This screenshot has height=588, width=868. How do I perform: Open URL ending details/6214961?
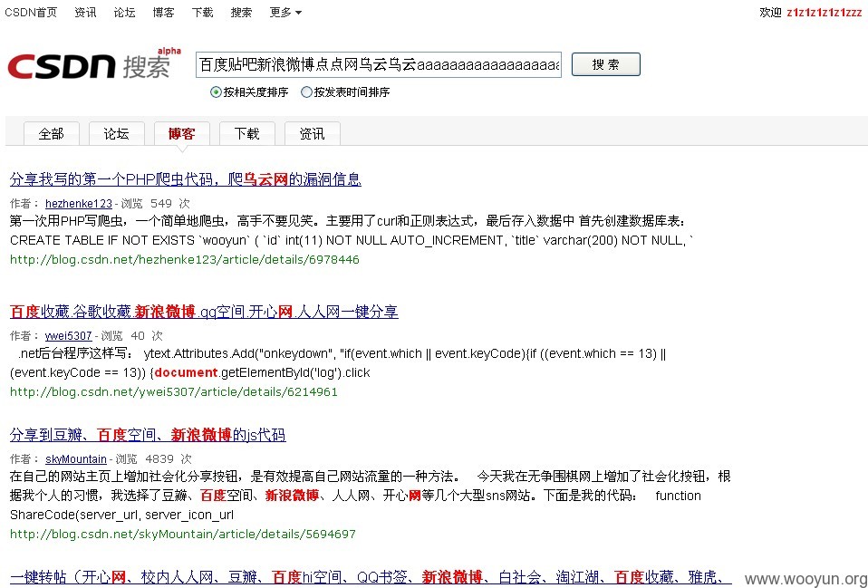pos(174,392)
